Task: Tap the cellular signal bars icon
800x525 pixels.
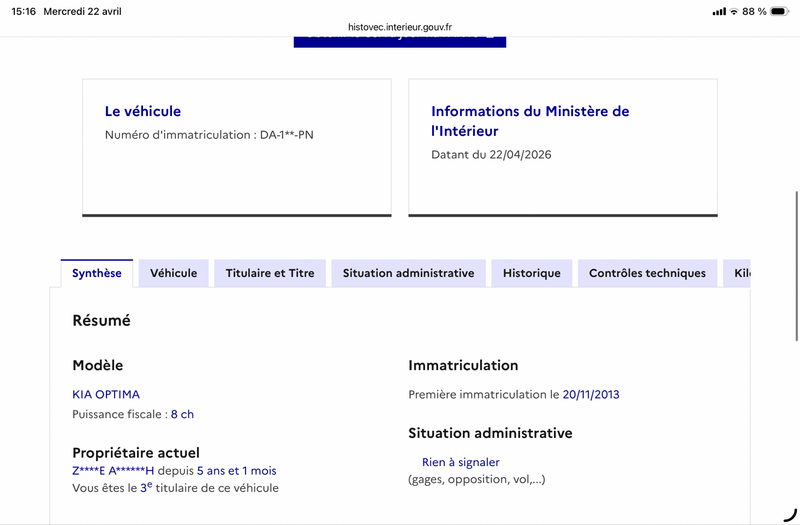Action: 719,11
